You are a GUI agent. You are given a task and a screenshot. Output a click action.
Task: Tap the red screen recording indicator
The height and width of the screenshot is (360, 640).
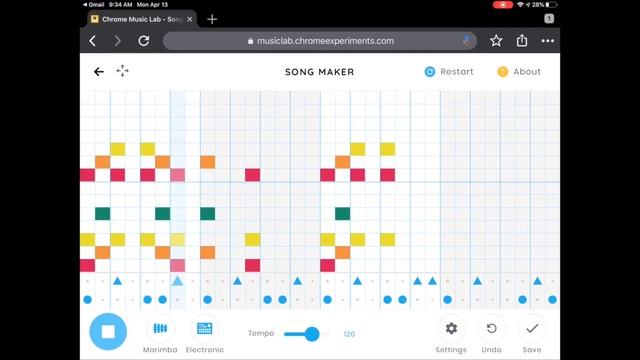(x=503, y=5)
